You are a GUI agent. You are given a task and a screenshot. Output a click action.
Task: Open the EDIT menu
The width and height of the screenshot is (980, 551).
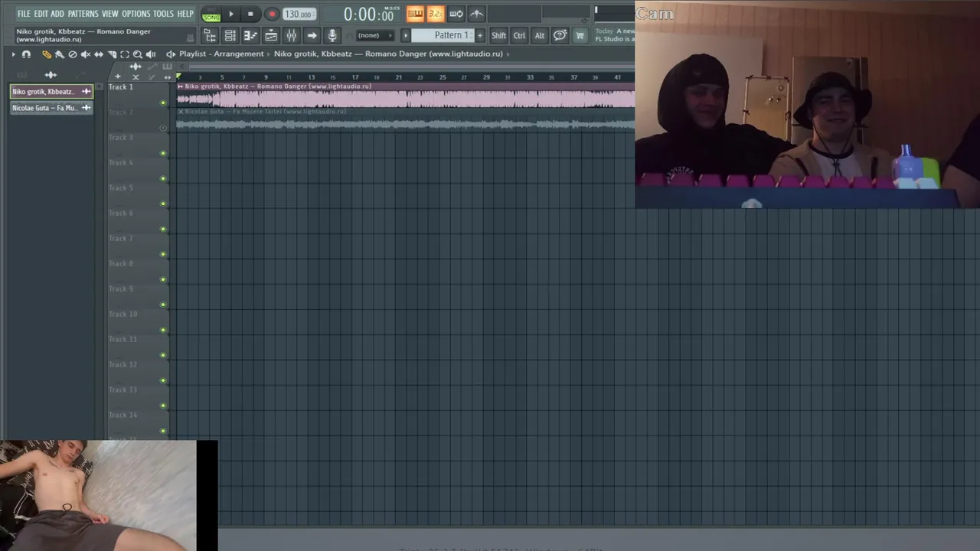[x=41, y=14]
